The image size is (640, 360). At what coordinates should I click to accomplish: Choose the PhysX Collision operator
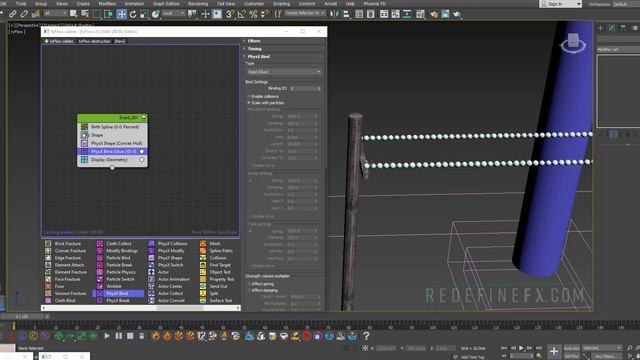(168, 244)
